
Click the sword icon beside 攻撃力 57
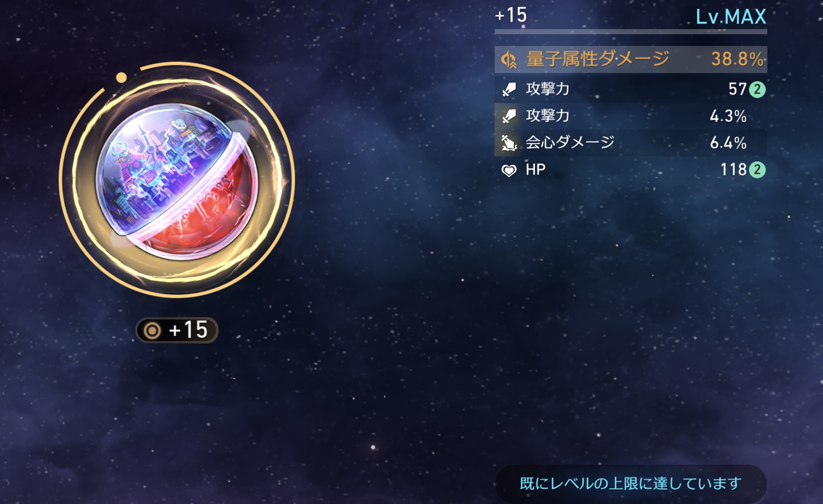(509, 89)
